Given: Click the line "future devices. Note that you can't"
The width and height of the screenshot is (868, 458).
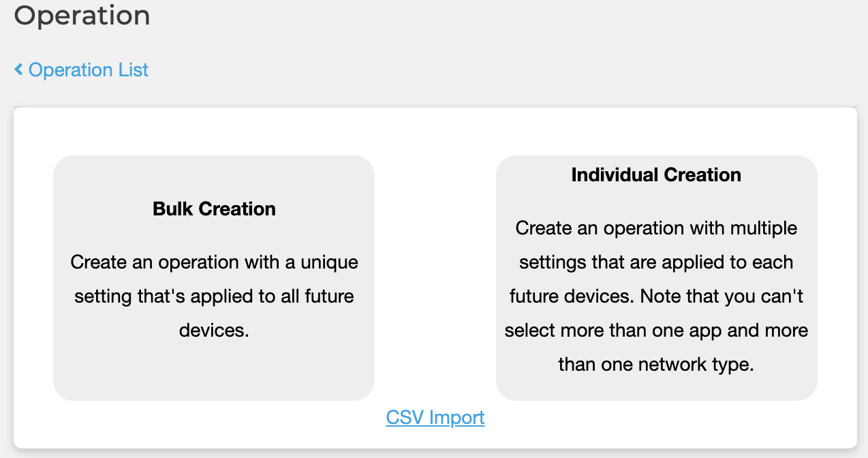Looking at the screenshot, I should (x=656, y=296).
